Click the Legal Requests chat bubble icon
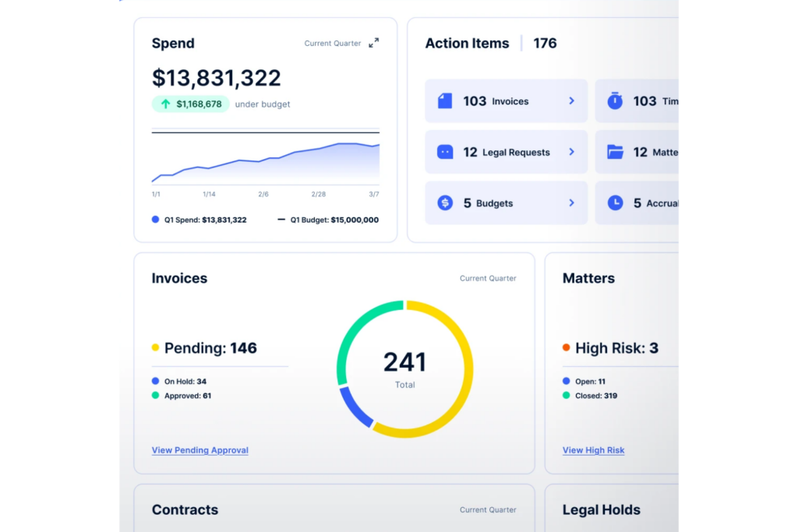 (445, 152)
